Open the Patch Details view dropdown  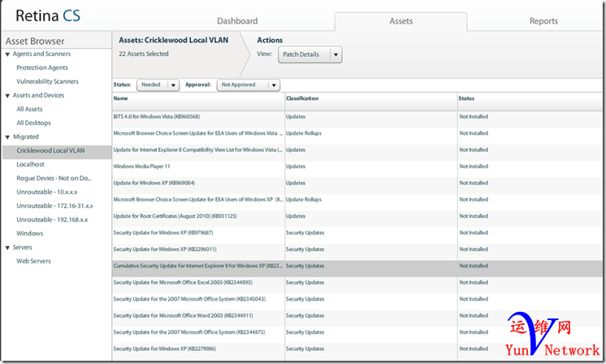pos(310,54)
